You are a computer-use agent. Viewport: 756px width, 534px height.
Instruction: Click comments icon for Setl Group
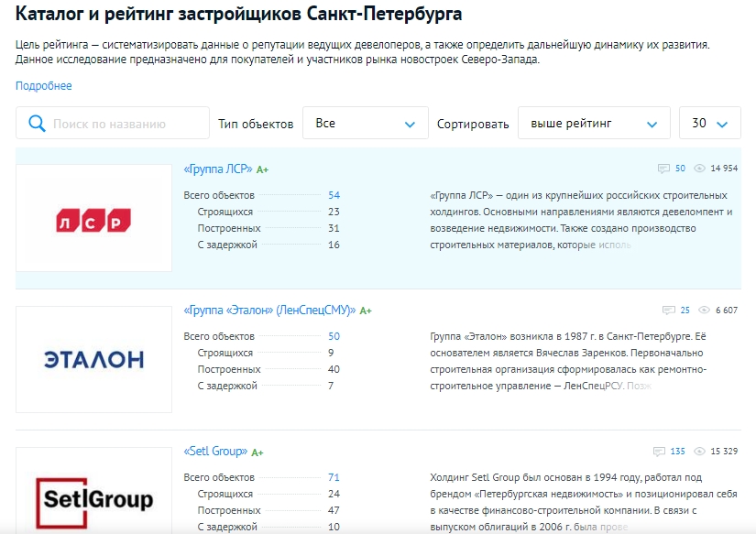tap(658, 452)
